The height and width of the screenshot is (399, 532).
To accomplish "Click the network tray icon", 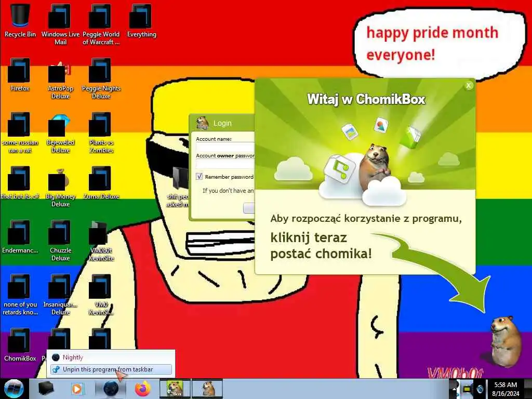I will point(467,389).
